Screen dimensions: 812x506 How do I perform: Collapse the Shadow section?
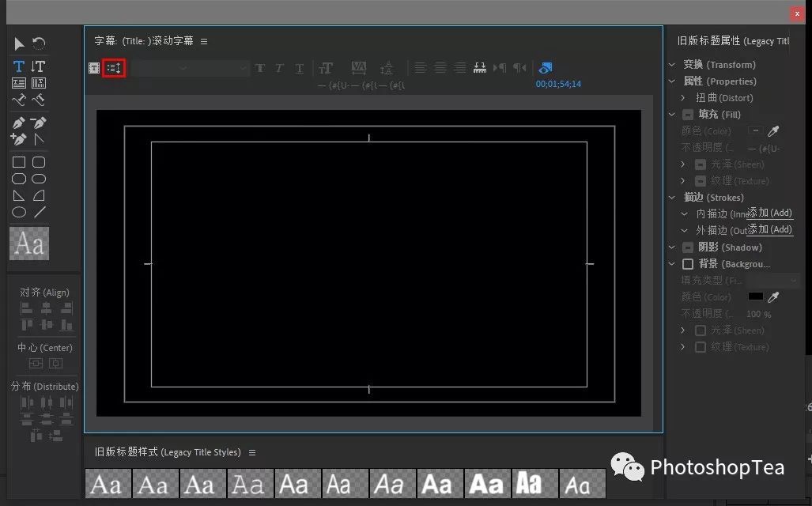pyautogui.click(x=672, y=247)
